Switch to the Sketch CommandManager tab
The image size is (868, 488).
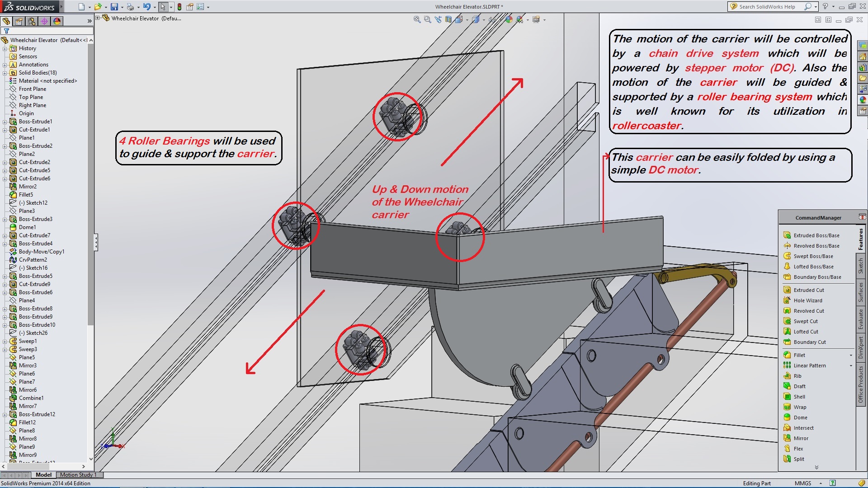point(860,266)
